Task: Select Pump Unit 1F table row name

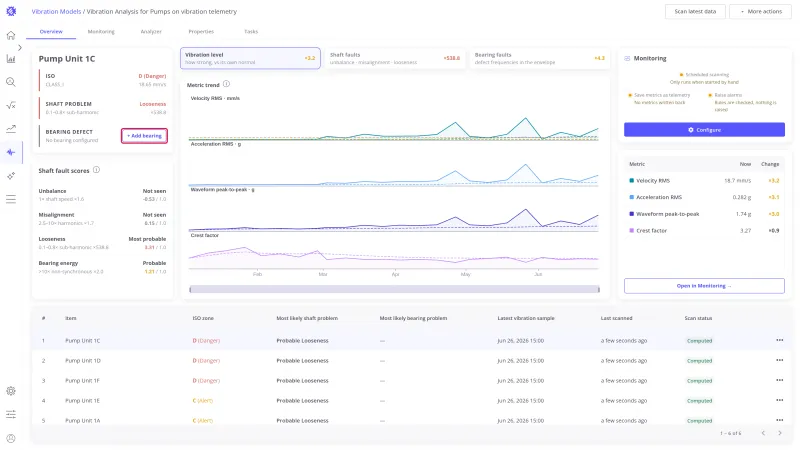Action: [x=82, y=380]
